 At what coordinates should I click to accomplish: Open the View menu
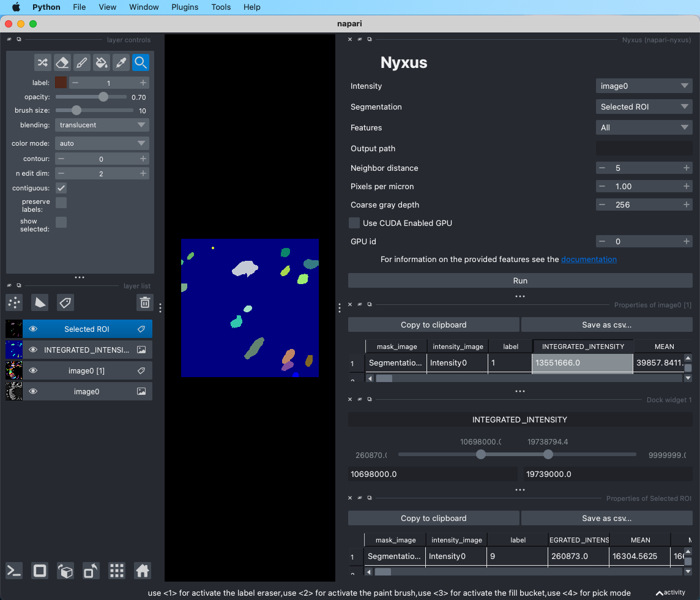(x=107, y=7)
